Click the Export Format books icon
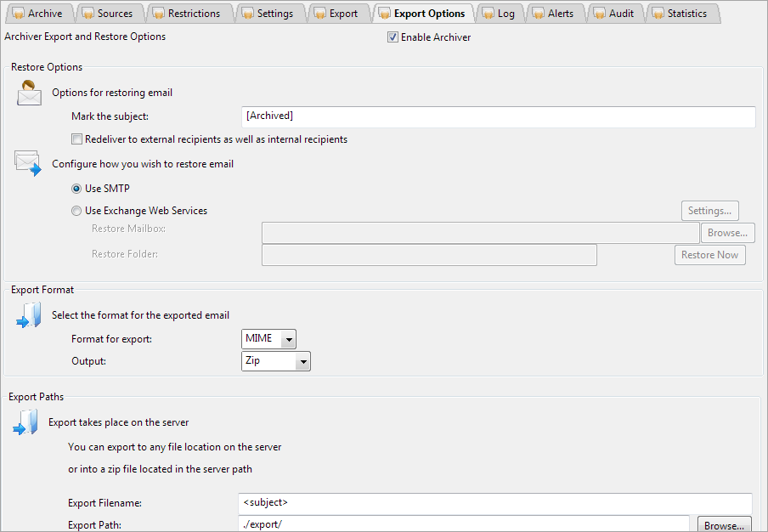The width and height of the screenshot is (768, 532). [x=28, y=314]
